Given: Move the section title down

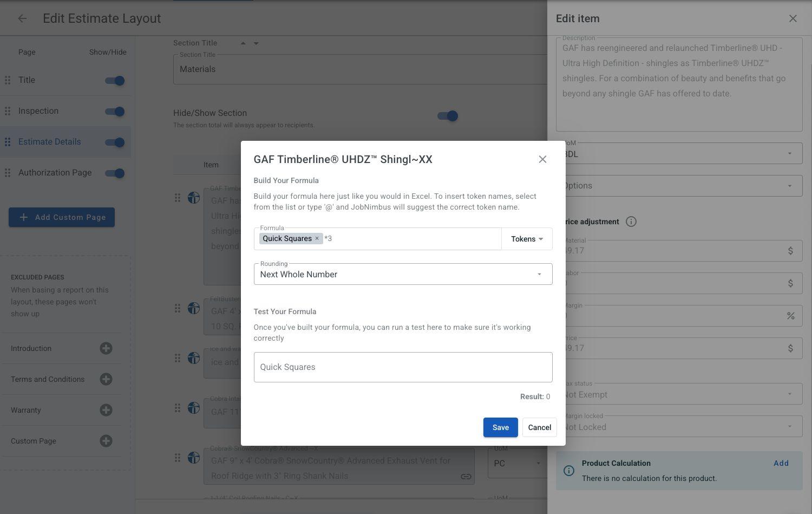Looking at the screenshot, I should [256, 43].
